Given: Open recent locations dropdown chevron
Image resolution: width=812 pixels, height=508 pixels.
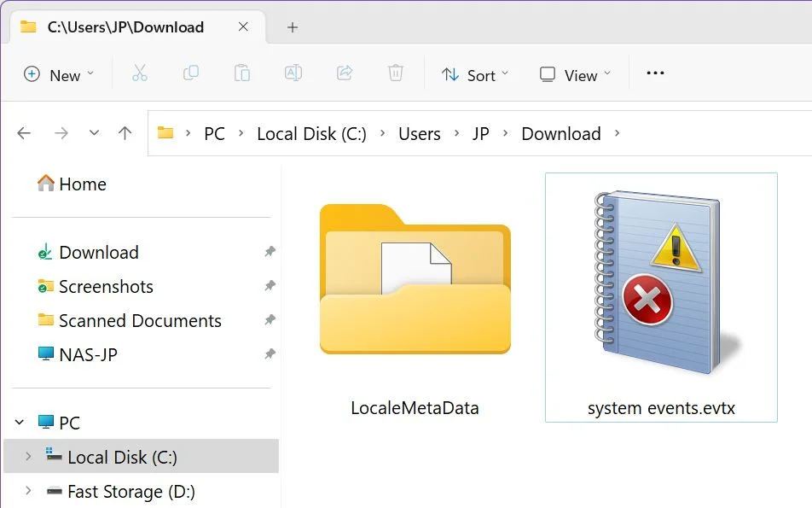Looking at the screenshot, I should tap(94, 133).
